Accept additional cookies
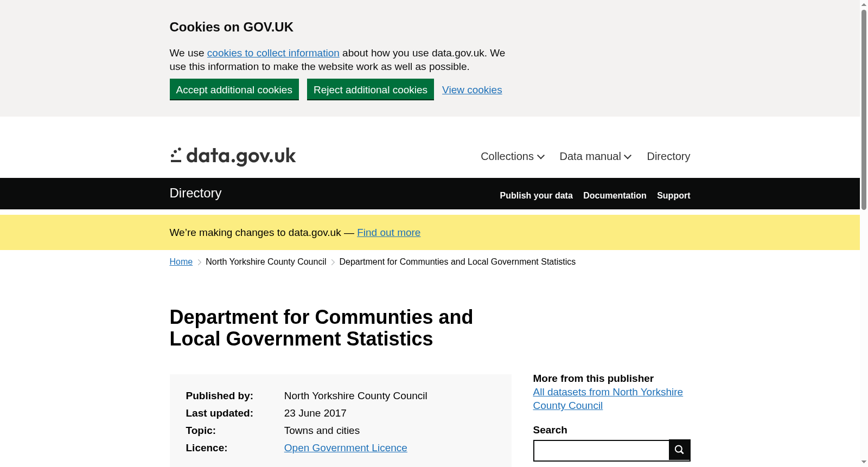The image size is (868, 467). pos(234,89)
